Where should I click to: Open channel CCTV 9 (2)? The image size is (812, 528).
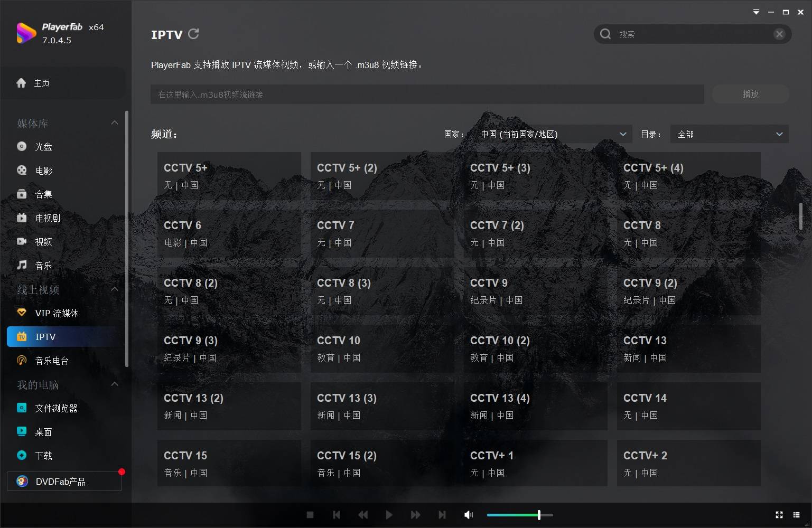pyautogui.click(x=689, y=291)
